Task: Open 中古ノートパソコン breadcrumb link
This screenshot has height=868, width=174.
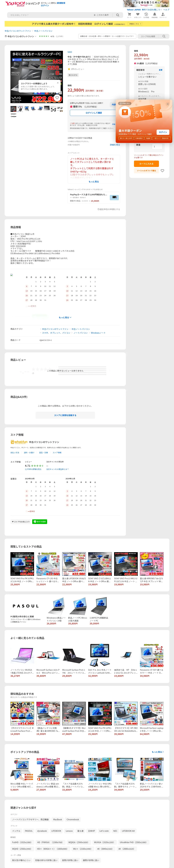Action: 43,31
